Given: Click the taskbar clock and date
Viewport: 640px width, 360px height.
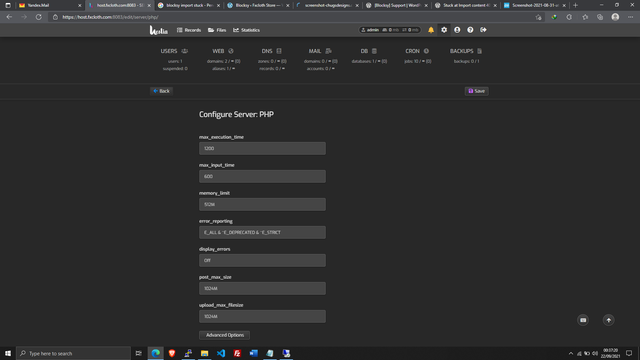Looking at the screenshot, I should pos(610,353).
